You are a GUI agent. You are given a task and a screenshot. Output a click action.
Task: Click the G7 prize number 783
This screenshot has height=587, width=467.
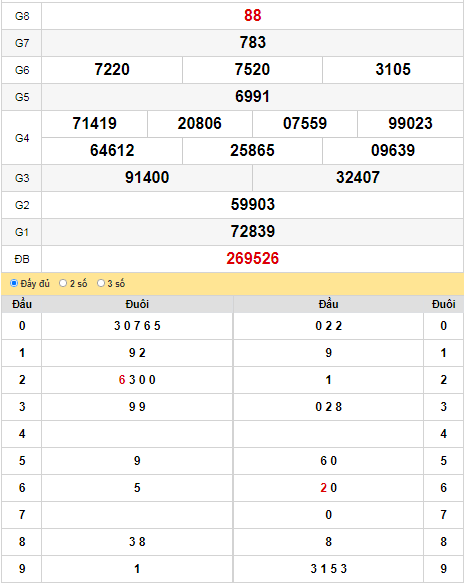pos(253,43)
